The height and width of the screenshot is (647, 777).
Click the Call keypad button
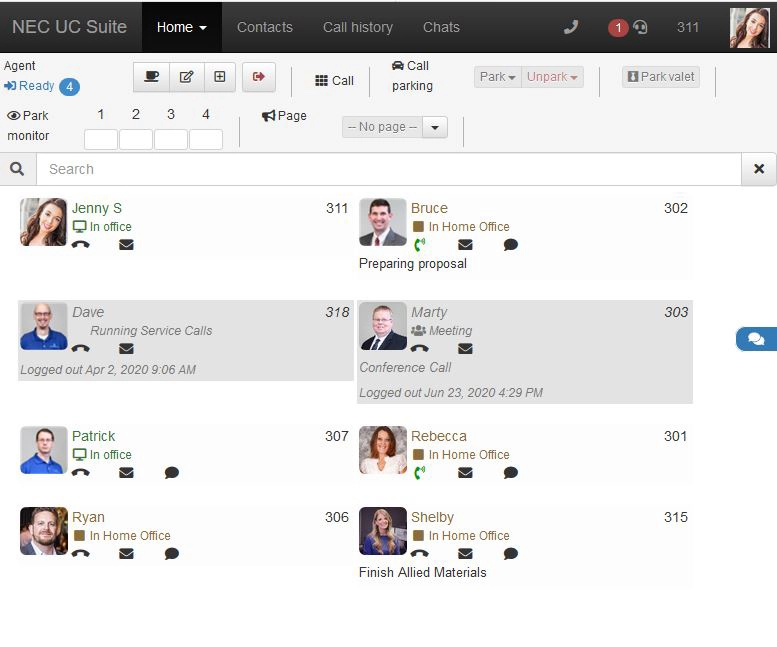click(334, 80)
